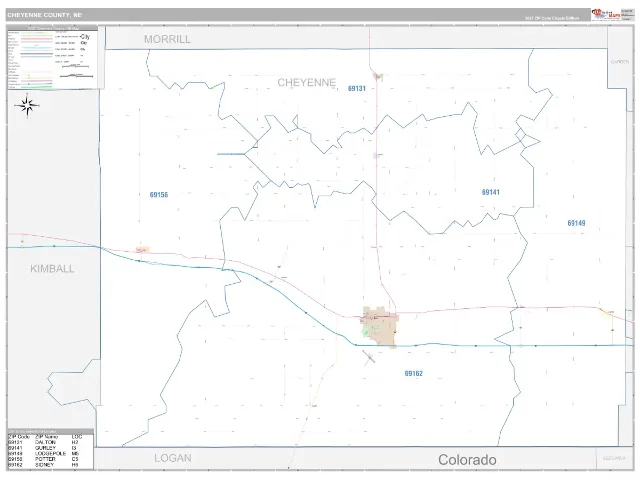Click the GARDEN county label
640x480 pixels.
(x=620, y=62)
